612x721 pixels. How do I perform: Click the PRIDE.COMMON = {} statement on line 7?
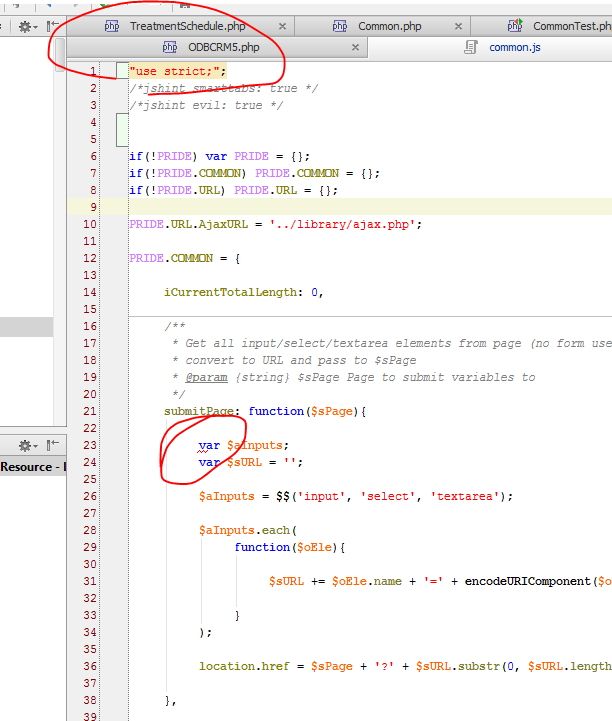(x=317, y=173)
